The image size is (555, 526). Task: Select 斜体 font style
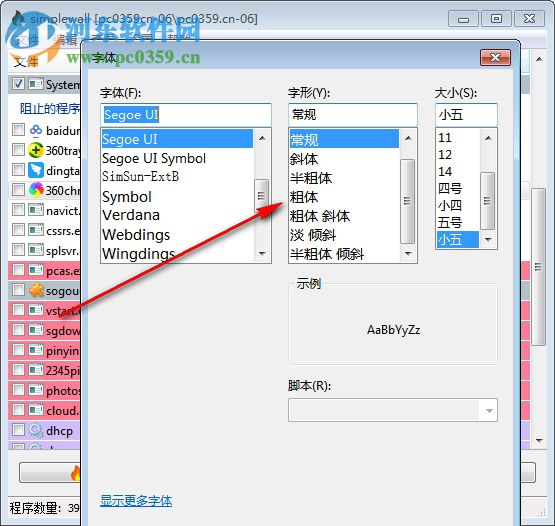point(304,159)
